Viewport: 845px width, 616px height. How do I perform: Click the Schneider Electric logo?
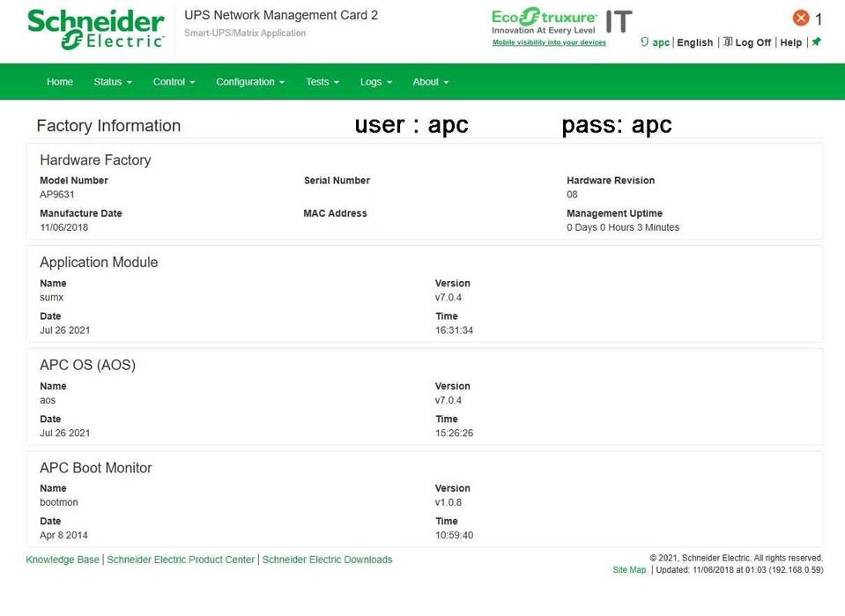(95, 29)
